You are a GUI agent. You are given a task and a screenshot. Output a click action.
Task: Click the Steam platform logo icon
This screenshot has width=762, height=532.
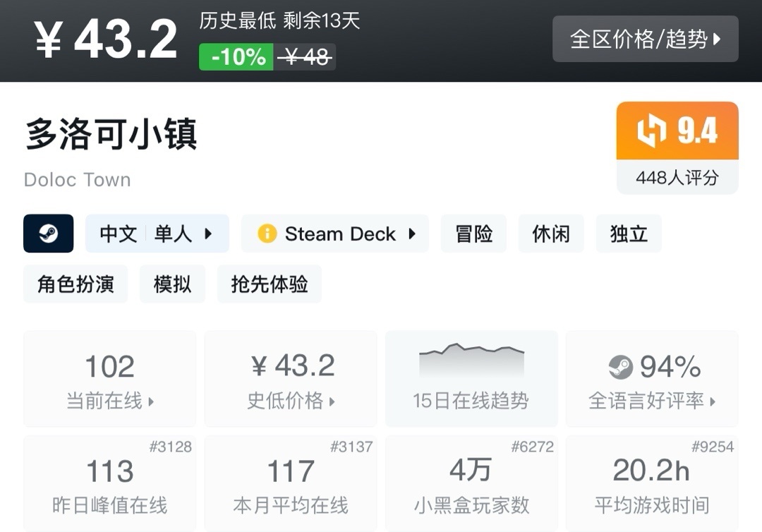click(x=48, y=234)
